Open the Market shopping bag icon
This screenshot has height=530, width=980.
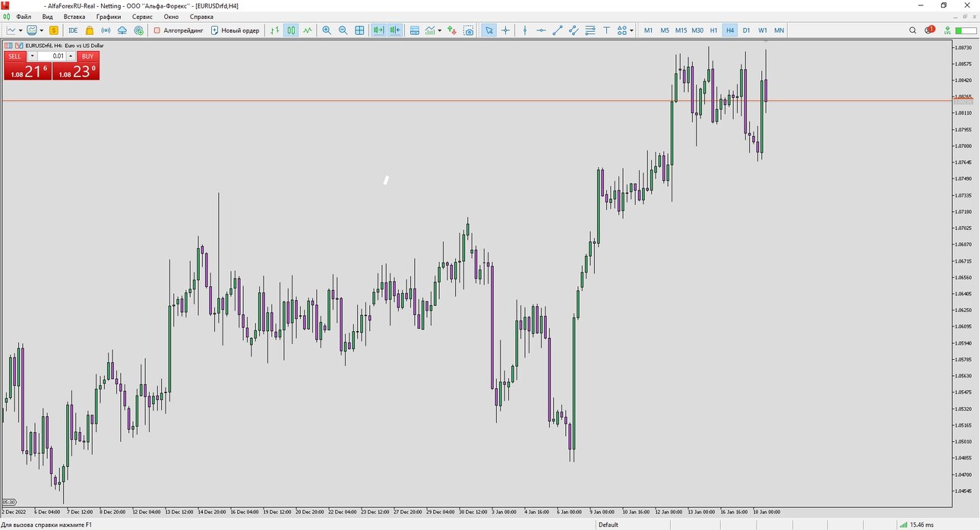coord(90,30)
